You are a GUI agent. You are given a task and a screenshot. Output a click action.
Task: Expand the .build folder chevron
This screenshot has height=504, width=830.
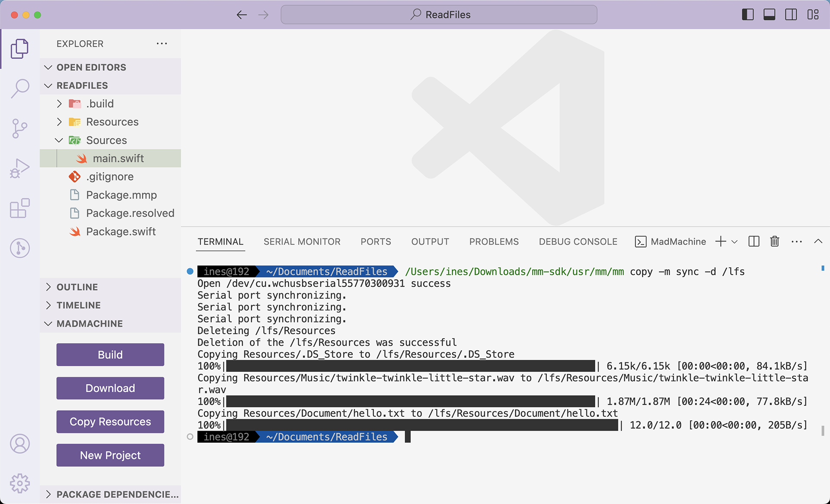click(x=59, y=104)
